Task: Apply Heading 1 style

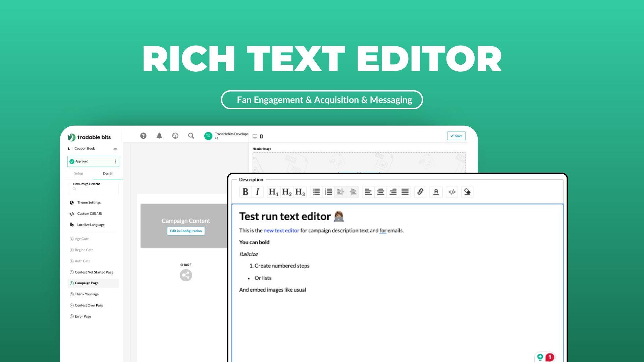Action: [273, 192]
